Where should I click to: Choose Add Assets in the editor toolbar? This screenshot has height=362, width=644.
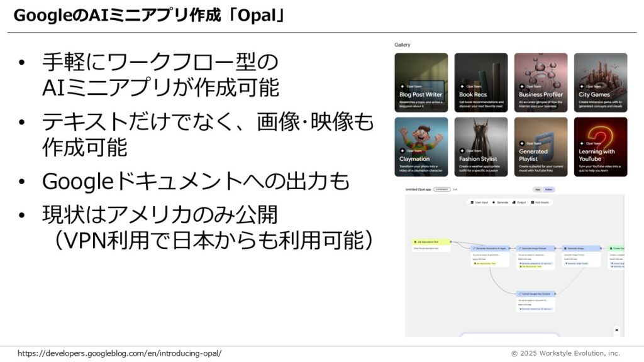click(540, 202)
